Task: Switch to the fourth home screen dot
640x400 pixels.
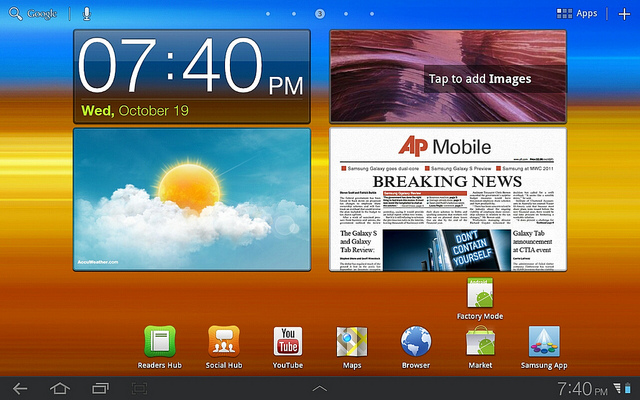Action: [346, 14]
